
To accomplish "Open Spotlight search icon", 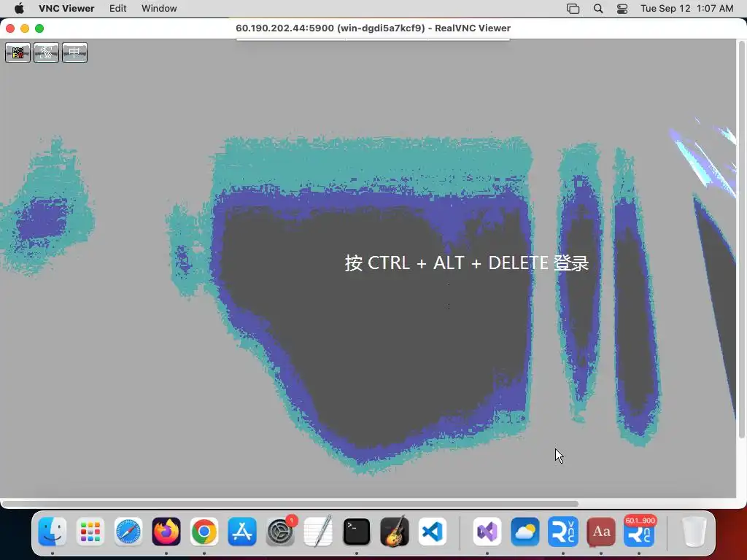I will (x=598, y=9).
